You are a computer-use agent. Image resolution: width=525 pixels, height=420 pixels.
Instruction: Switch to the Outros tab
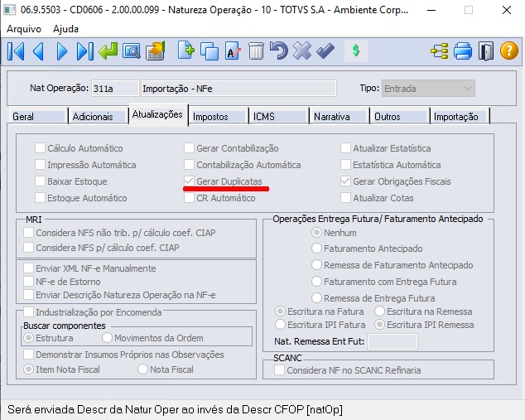(400, 116)
